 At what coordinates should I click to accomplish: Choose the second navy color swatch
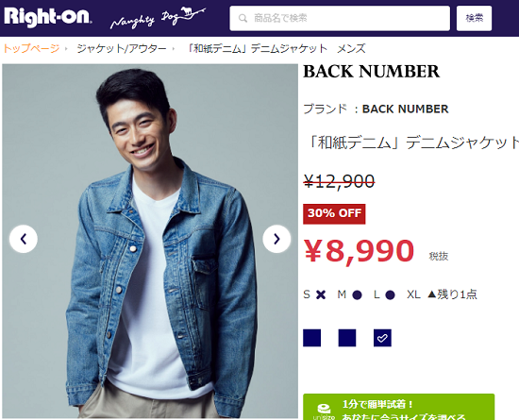pos(347,338)
